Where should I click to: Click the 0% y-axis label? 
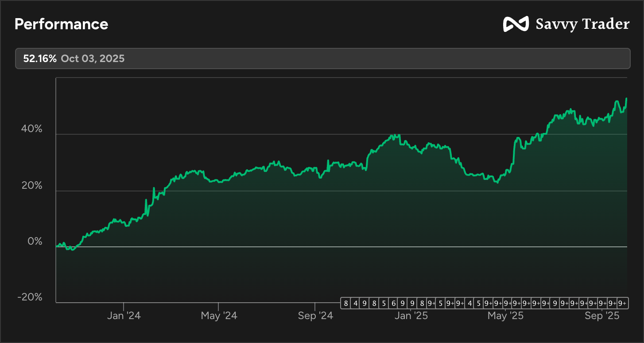point(35,242)
